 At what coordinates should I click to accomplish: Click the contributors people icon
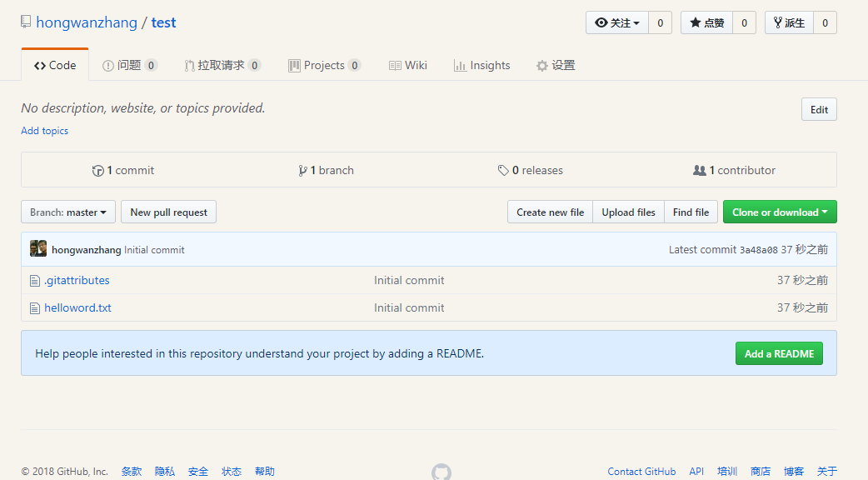coord(699,171)
